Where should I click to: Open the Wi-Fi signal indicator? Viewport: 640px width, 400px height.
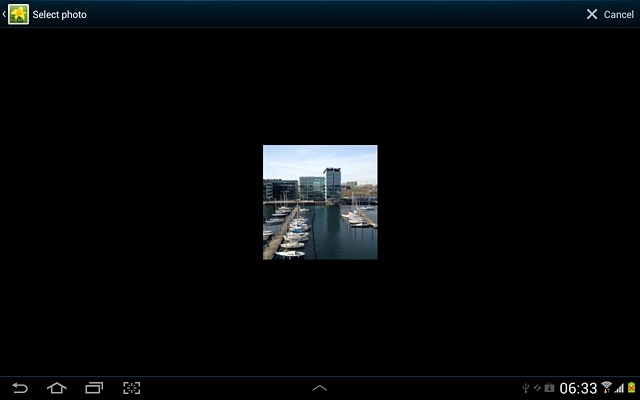(x=606, y=388)
